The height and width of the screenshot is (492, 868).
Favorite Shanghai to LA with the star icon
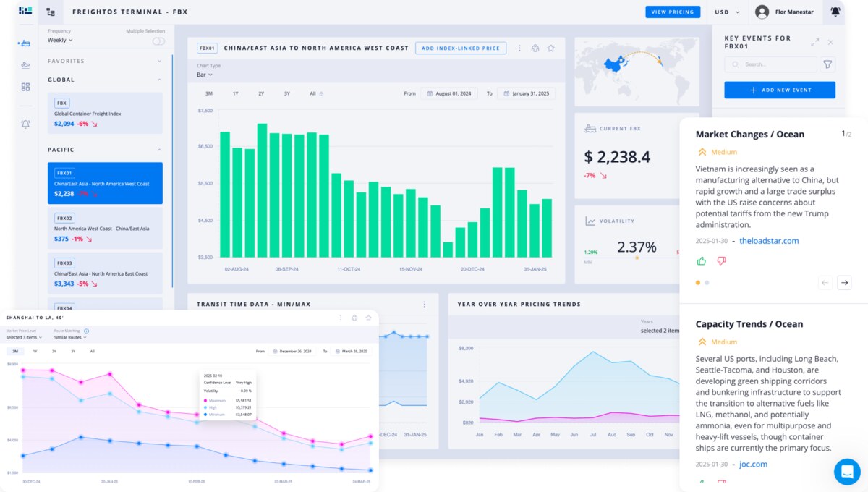click(x=368, y=318)
